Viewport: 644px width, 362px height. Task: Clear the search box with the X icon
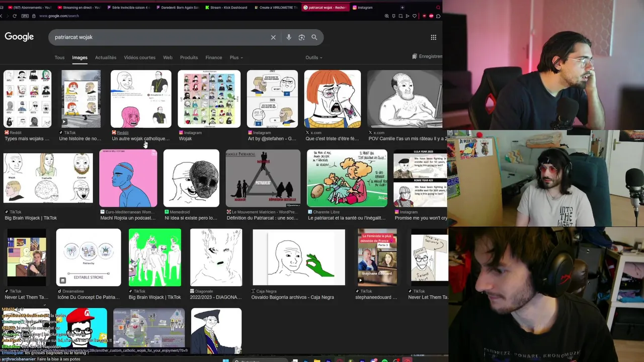[273, 37]
